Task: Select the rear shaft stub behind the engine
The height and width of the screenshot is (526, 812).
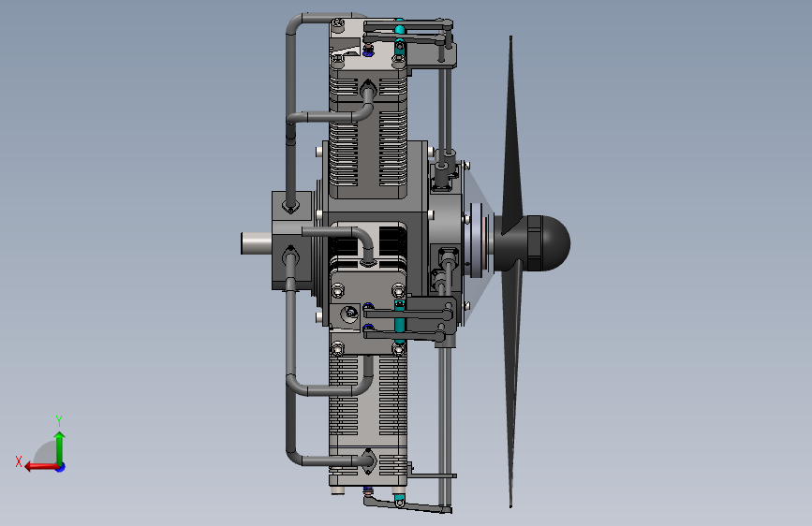Action: click(257, 243)
